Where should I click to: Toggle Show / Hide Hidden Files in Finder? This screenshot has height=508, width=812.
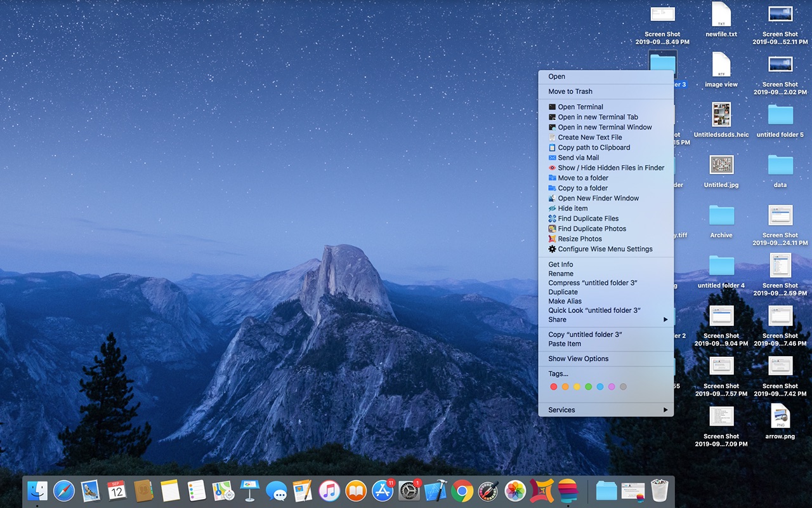point(610,168)
